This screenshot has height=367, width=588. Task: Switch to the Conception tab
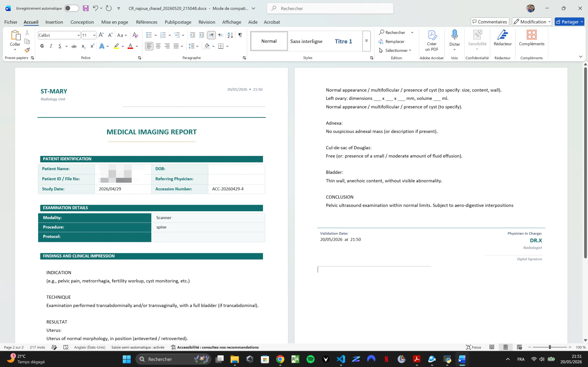tap(82, 22)
